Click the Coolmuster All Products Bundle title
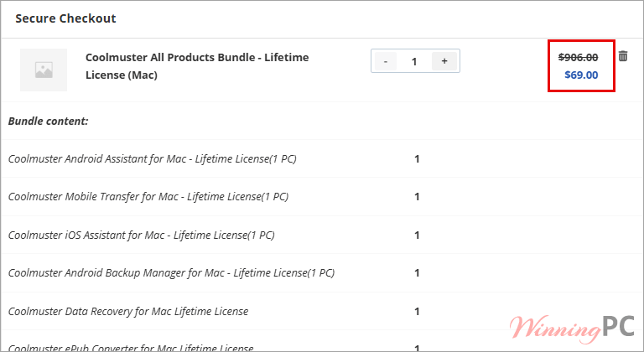Viewport: 644px width, 352px height. pos(197,65)
